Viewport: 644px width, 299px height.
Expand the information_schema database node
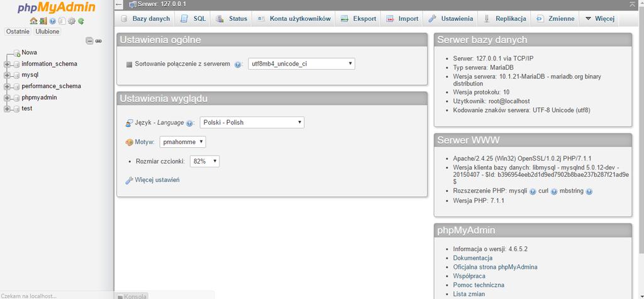click(6, 64)
